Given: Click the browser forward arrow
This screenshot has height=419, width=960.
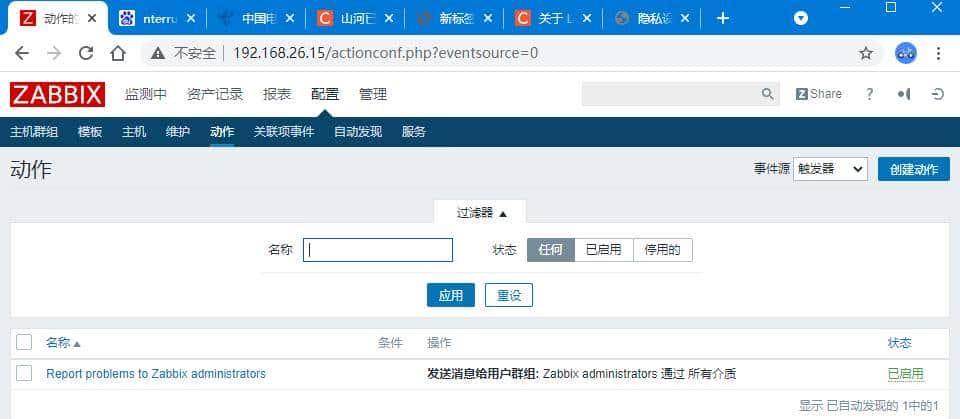Looking at the screenshot, I should click(x=54, y=53).
